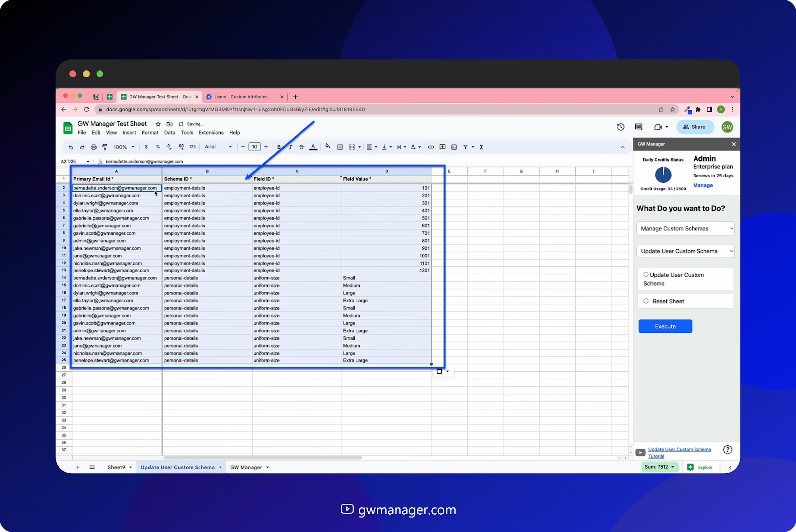
Task: Open the fill color bucket
Action: coord(328,147)
